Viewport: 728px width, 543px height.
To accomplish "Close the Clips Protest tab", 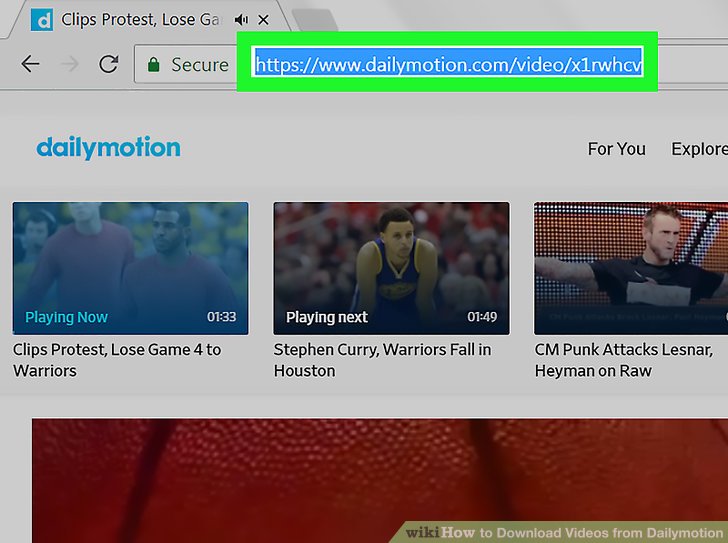I will 263,20.
